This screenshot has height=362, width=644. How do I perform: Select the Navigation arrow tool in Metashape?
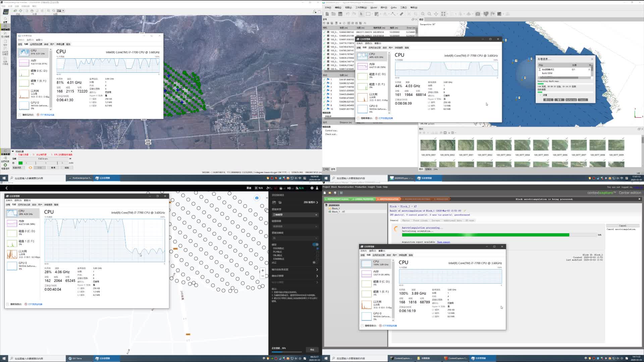coord(361,14)
